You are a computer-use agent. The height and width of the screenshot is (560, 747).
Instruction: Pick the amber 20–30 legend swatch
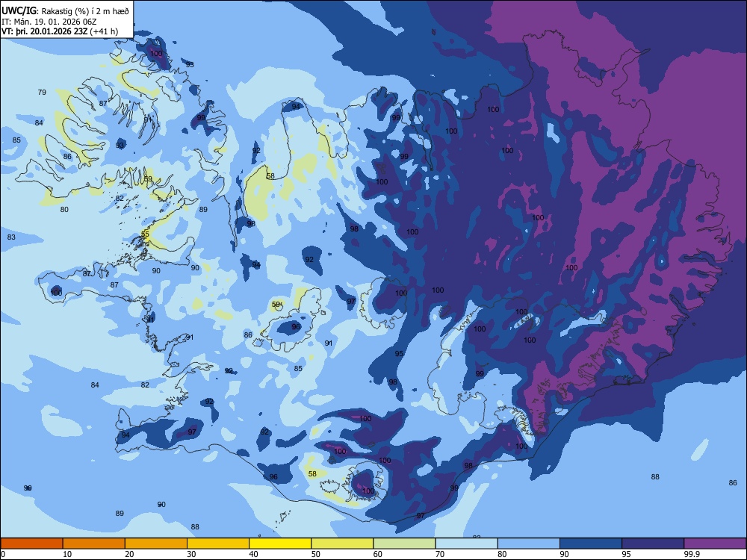pyautogui.click(x=156, y=544)
